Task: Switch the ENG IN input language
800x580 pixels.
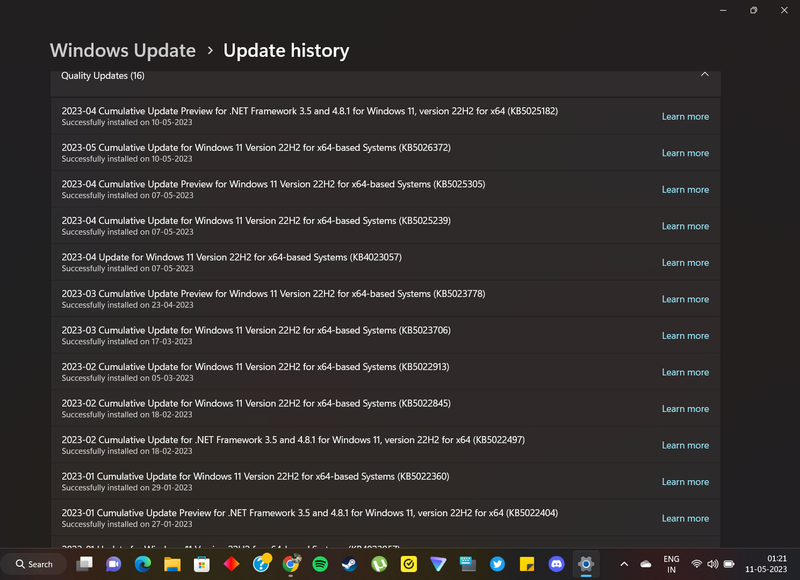Action: pos(671,564)
